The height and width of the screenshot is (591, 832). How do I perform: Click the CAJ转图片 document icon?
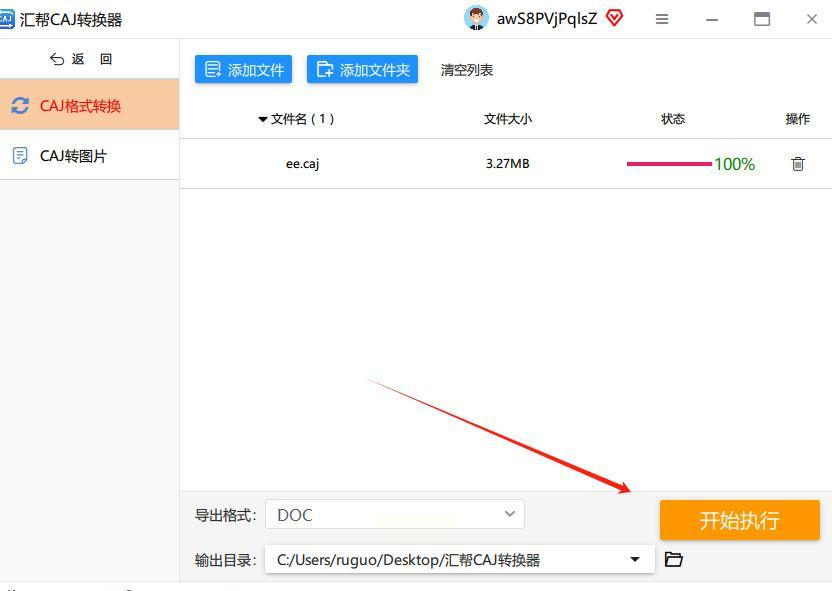coord(20,155)
